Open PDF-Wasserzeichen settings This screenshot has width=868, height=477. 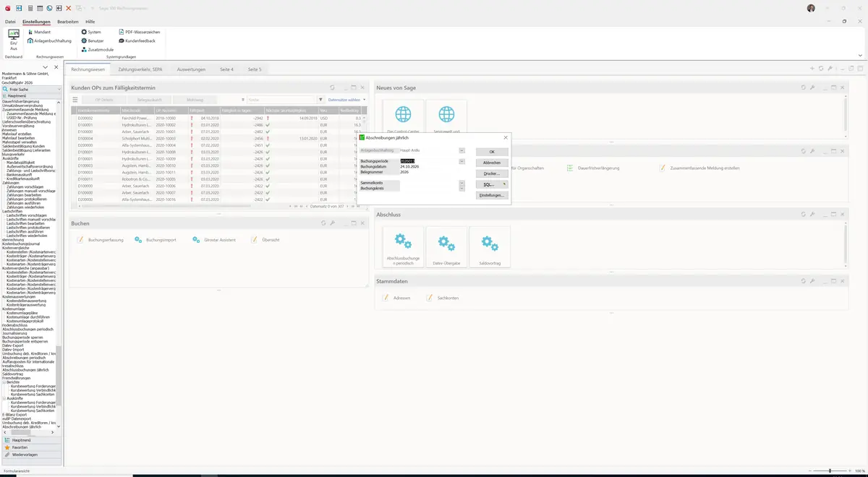139,33
